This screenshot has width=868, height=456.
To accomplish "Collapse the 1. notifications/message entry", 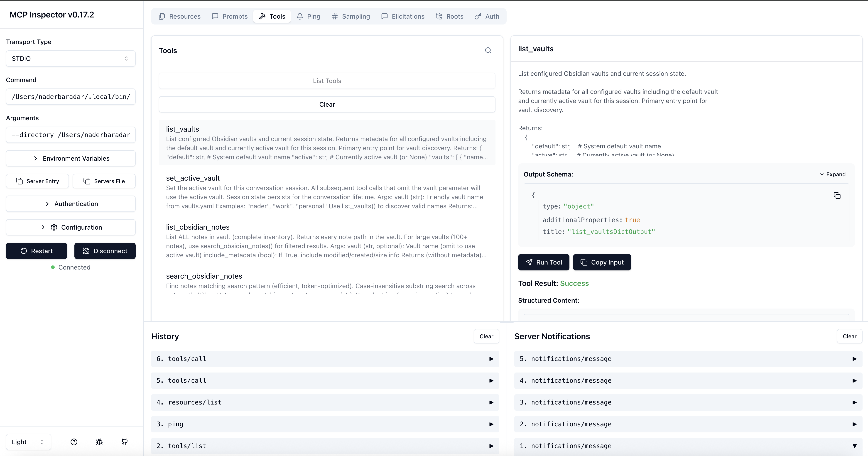I will (688, 446).
